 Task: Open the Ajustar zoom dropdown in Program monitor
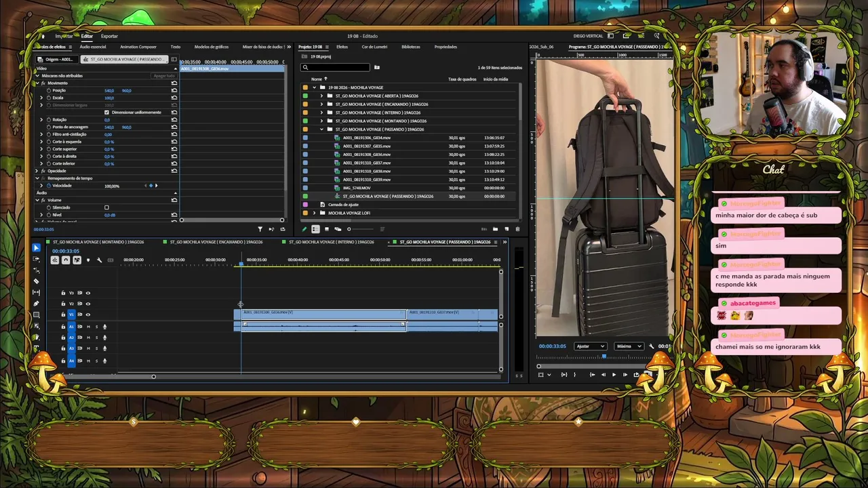click(x=590, y=346)
